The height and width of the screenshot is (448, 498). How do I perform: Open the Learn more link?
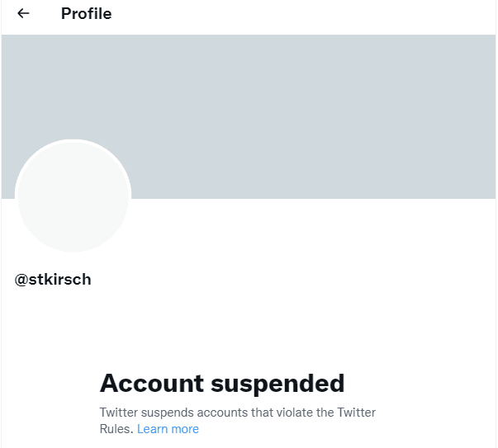[x=168, y=429]
